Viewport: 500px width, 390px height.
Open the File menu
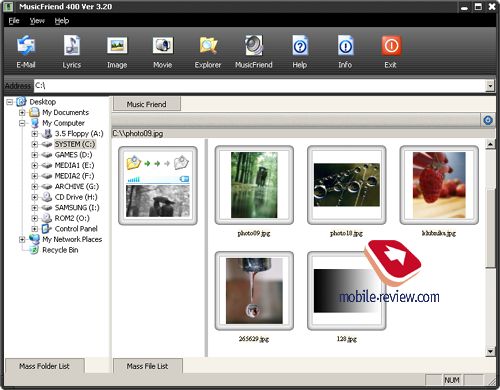pos(14,21)
